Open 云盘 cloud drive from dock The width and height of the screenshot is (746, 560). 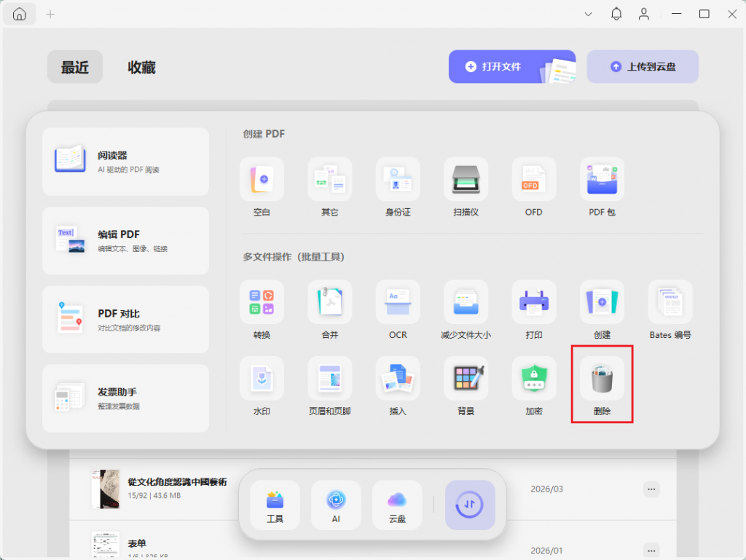pyautogui.click(x=397, y=505)
